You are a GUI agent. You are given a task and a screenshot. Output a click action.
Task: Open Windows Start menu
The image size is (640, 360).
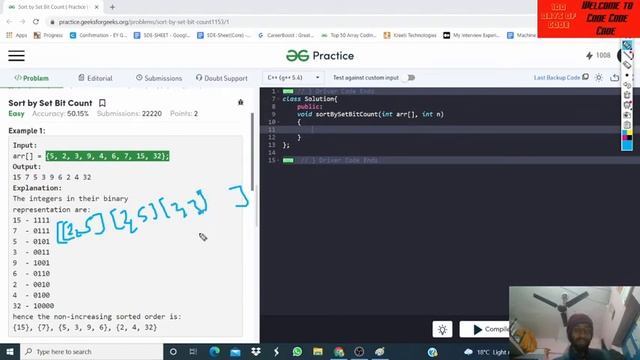(x=10, y=351)
